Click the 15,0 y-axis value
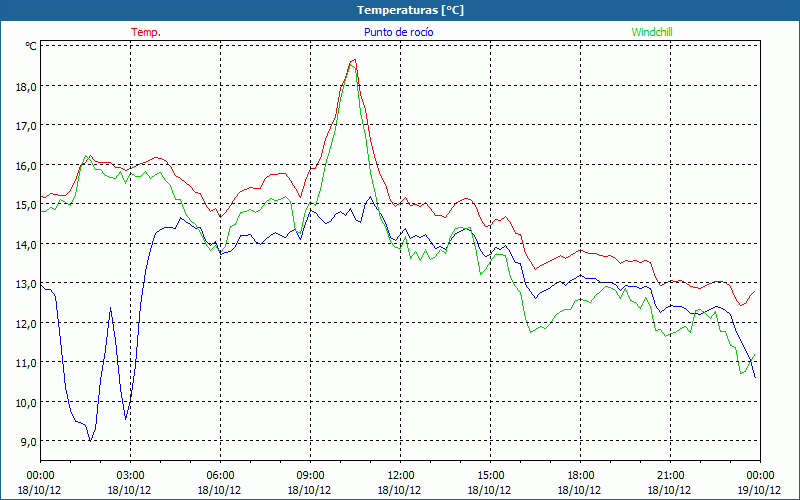This screenshot has width=800, height=500. coord(27,205)
